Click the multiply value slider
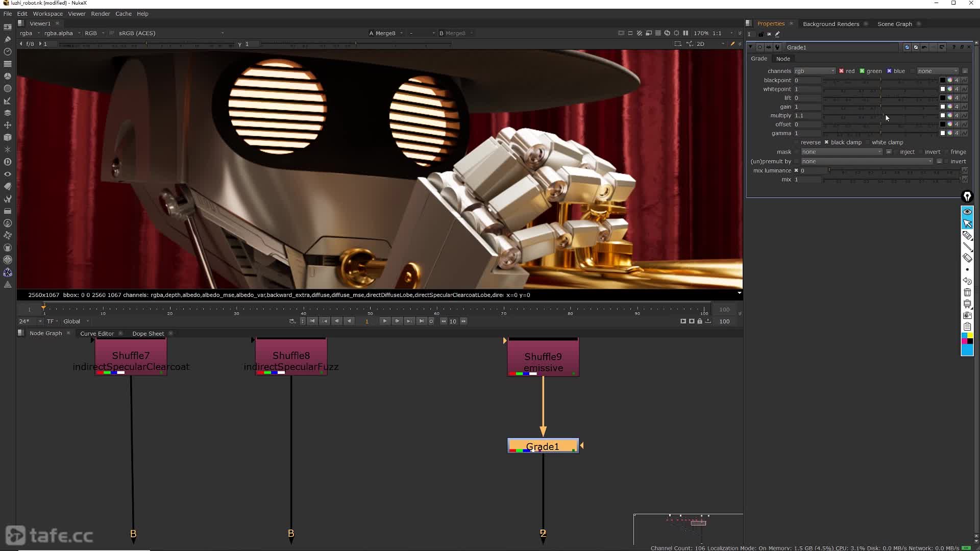Screen dimensions: 980x551 pyautogui.click(x=880, y=116)
